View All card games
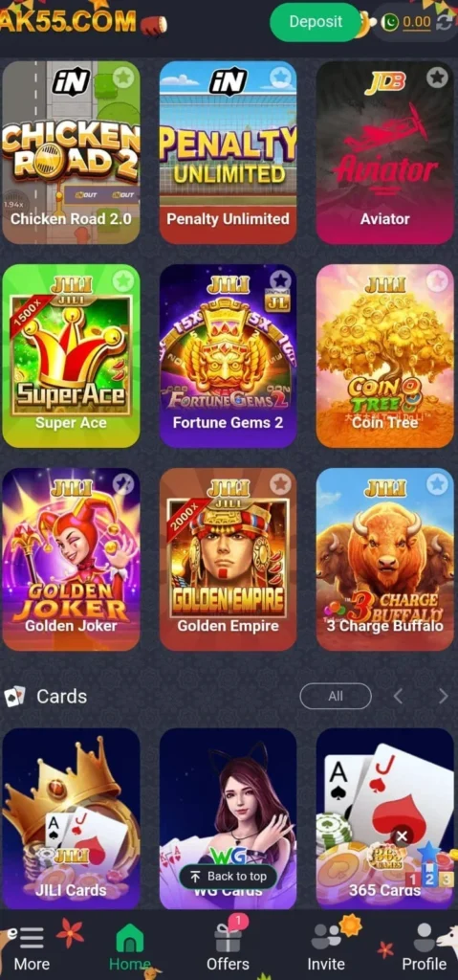Viewport: 458px width, 980px height. pos(336,697)
